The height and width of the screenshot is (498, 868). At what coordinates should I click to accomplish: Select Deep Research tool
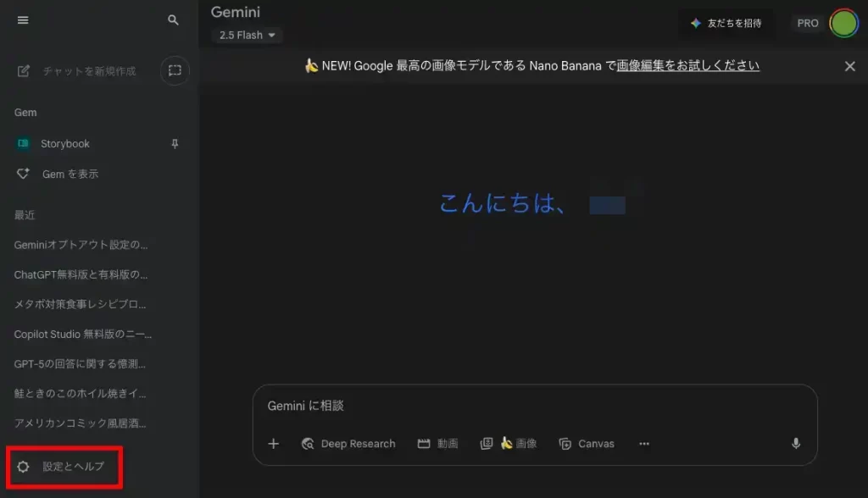point(348,444)
